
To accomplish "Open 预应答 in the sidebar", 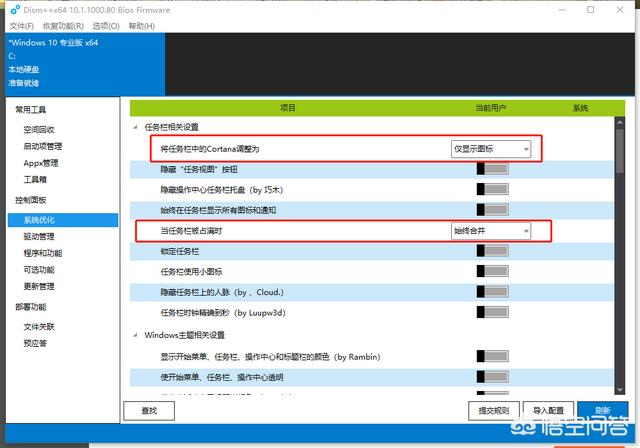I will point(35,343).
